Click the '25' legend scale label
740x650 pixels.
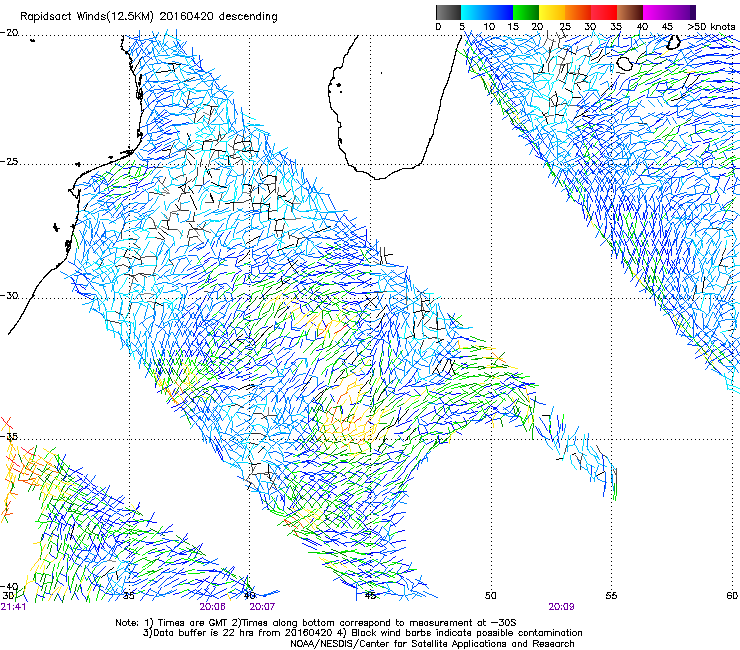[565, 27]
